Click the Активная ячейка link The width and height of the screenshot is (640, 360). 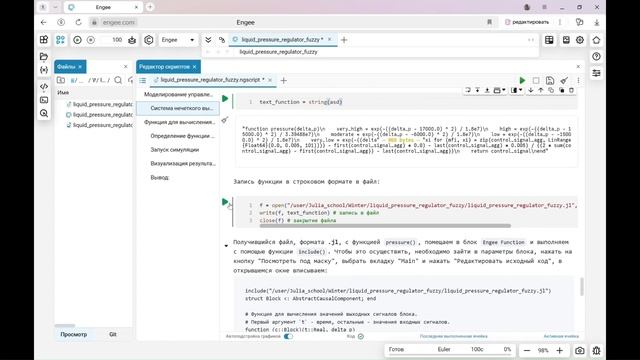(x=561, y=336)
